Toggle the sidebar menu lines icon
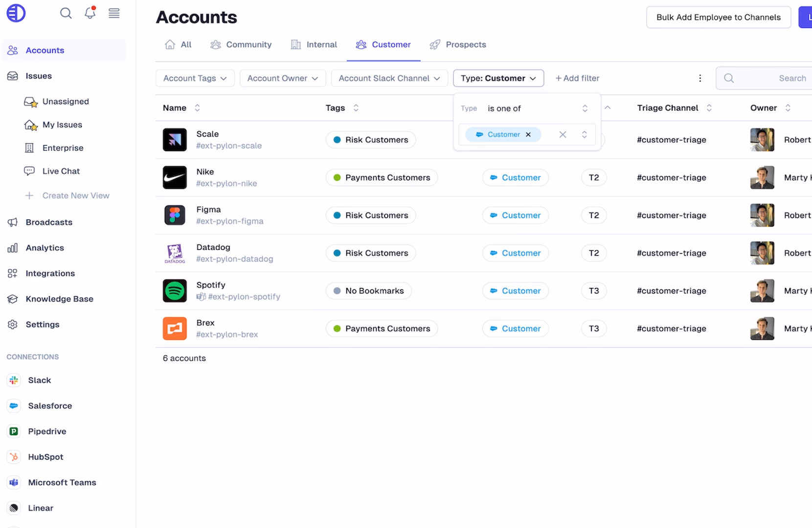The height and width of the screenshot is (528, 812). tap(114, 13)
